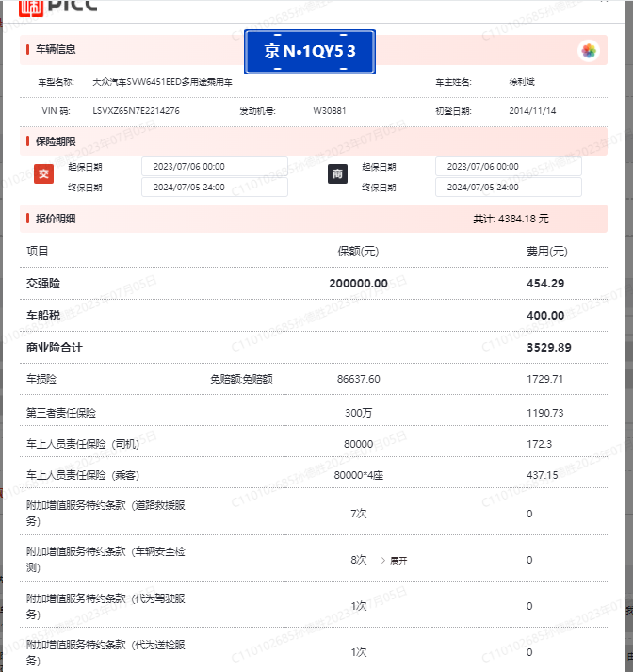The height and width of the screenshot is (672, 633).
Task: Click commercial insurance start date field
Action: (x=508, y=166)
